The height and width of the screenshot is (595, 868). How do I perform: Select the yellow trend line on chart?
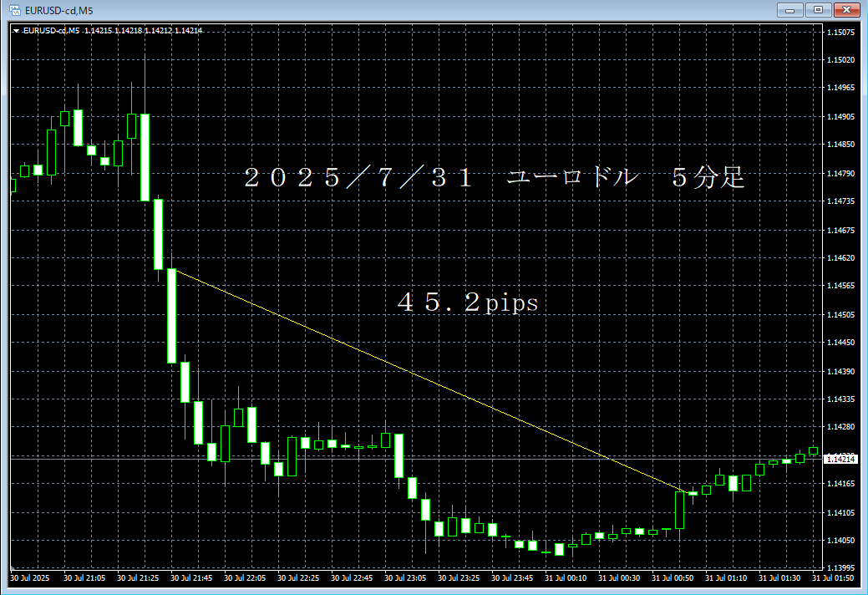pos(432,381)
